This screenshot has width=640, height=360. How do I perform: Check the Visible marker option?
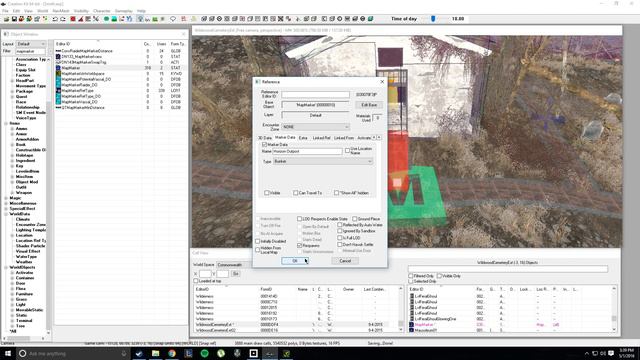267,193
